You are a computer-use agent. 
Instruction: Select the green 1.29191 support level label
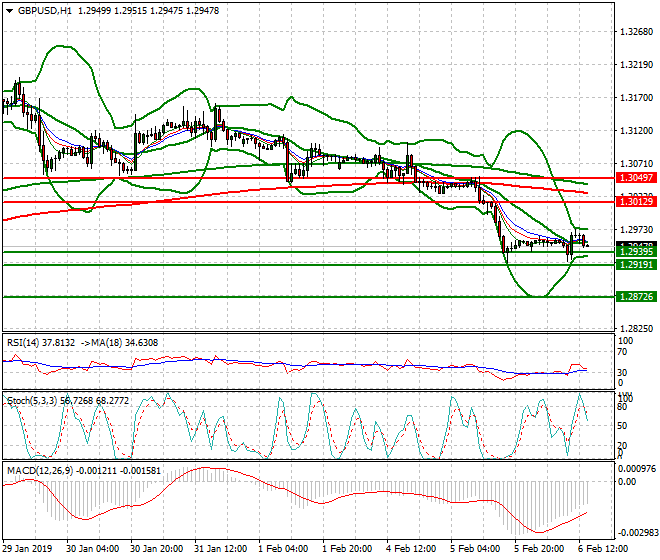point(636,265)
